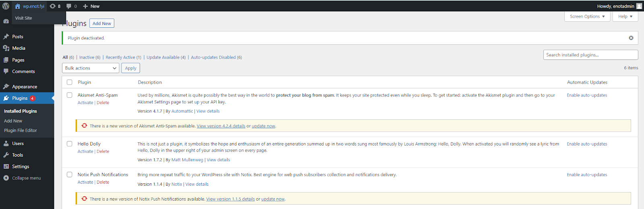Screen dimensions: 644x209
Task: Click the Appearance brush icon
Action: point(6,87)
